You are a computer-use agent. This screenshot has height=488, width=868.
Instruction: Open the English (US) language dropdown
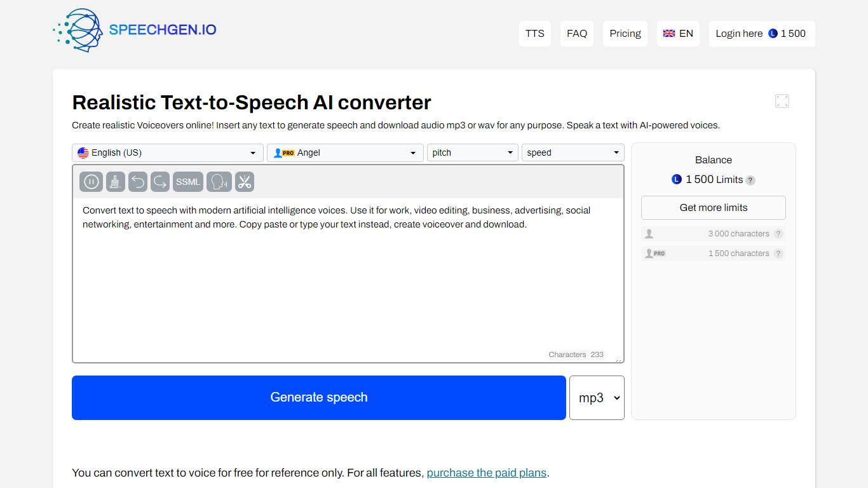coord(166,152)
